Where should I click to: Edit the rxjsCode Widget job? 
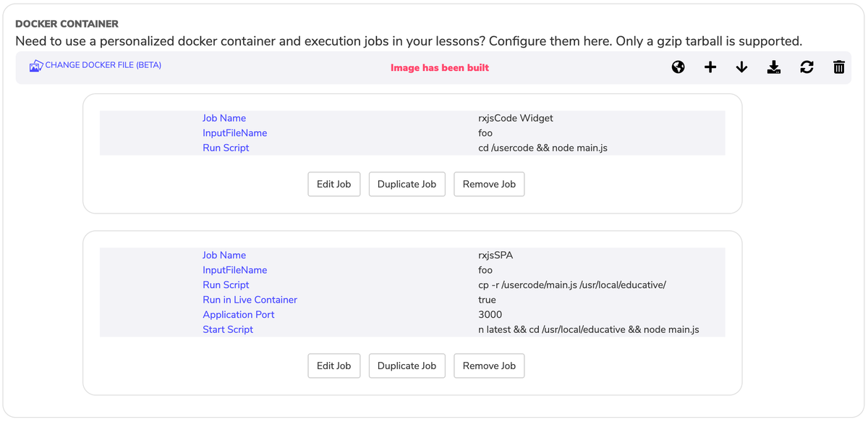tap(334, 184)
